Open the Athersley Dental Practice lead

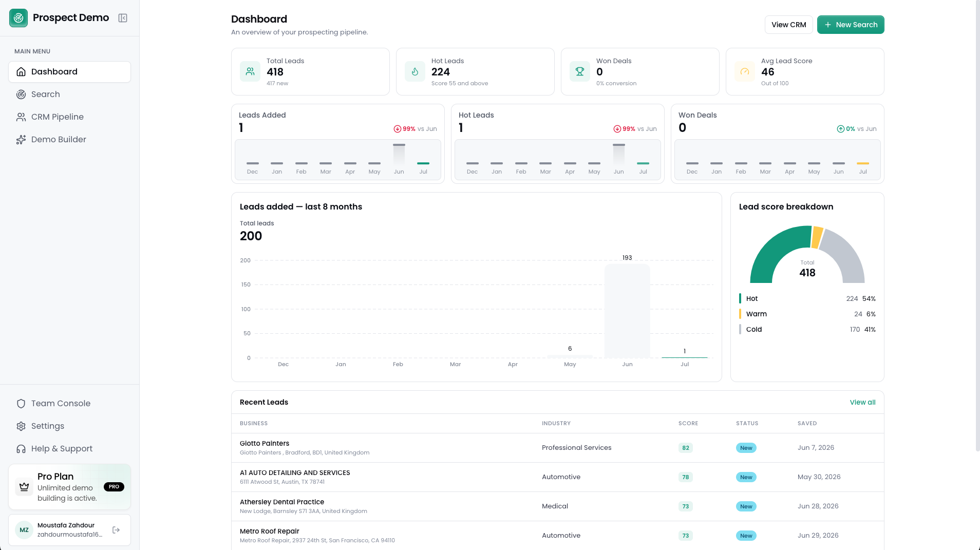[x=557, y=506]
